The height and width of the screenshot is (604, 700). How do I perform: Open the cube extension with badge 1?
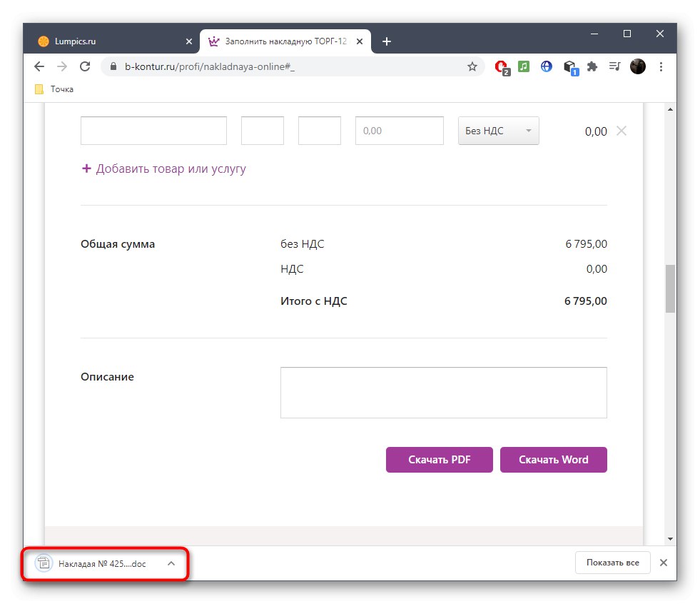coord(571,67)
